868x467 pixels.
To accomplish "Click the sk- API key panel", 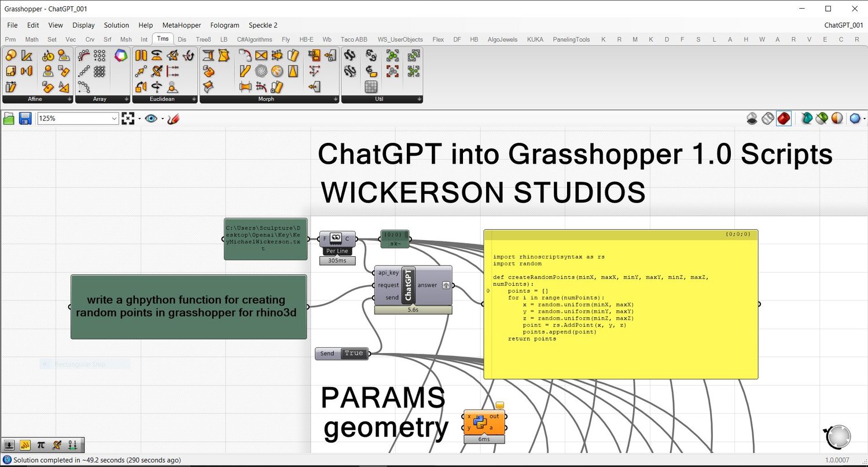I will pyautogui.click(x=395, y=239).
